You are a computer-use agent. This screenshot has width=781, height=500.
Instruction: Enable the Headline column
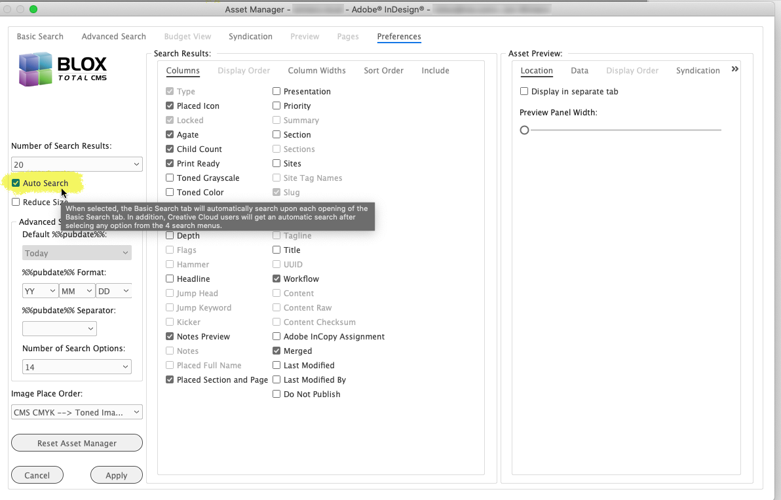pos(170,279)
